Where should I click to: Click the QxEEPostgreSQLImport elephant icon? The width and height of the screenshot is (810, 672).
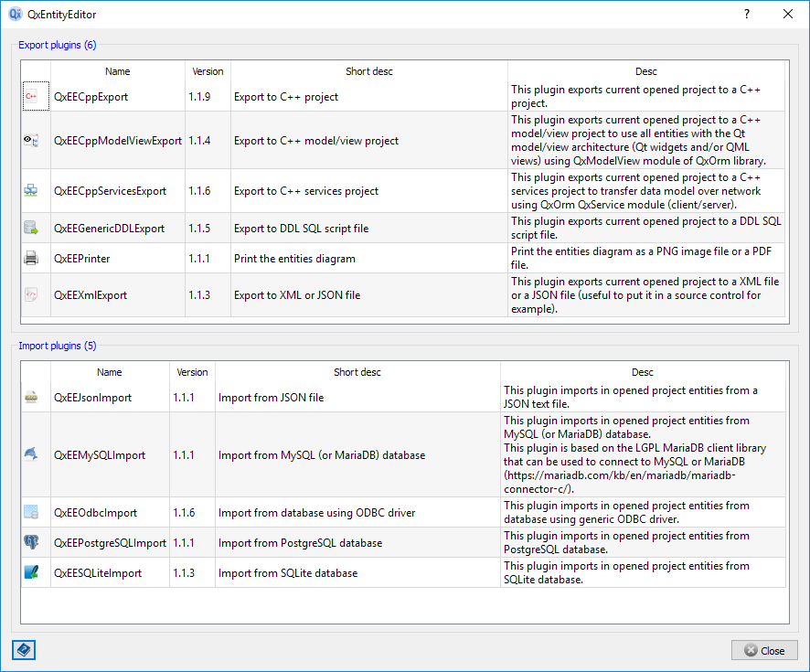(x=32, y=542)
